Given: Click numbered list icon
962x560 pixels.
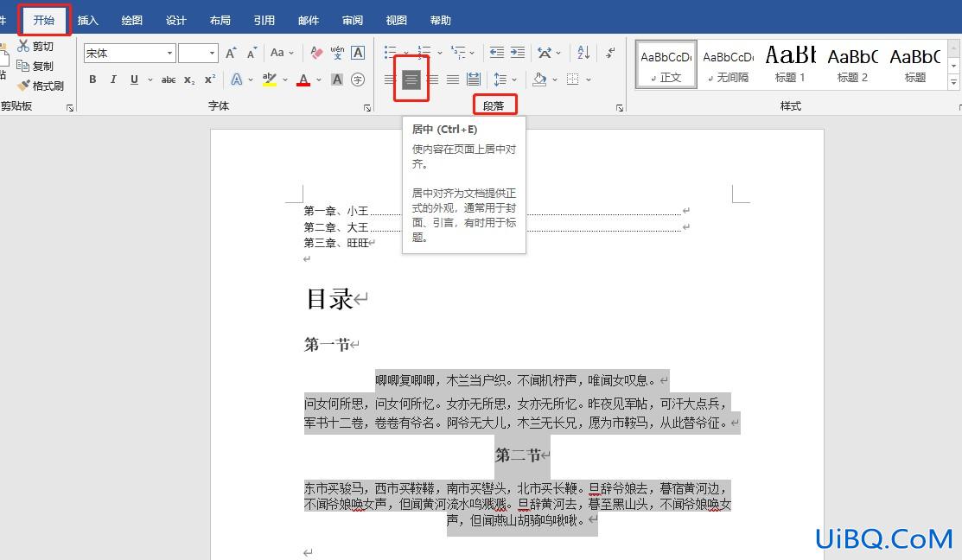Looking at the screenshot, I should pos(424,52).
